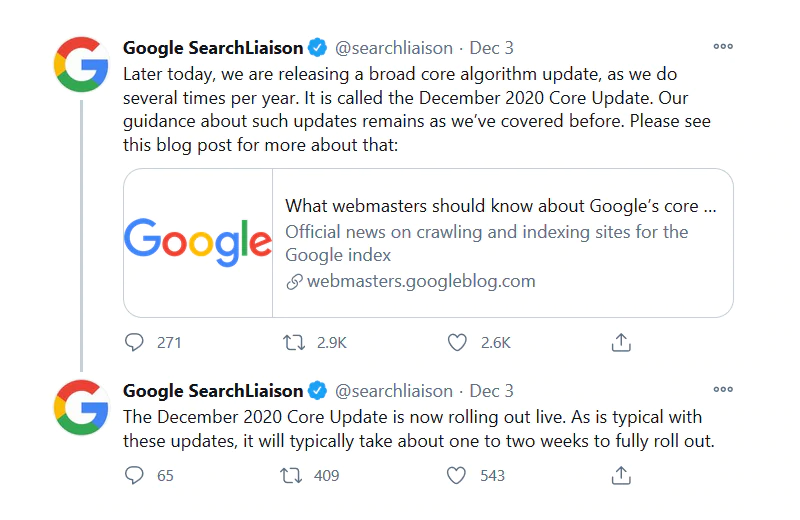The image size is (800, 520).
Task: Click the verified badge on the first tweet
Action: tap(317, 47)
